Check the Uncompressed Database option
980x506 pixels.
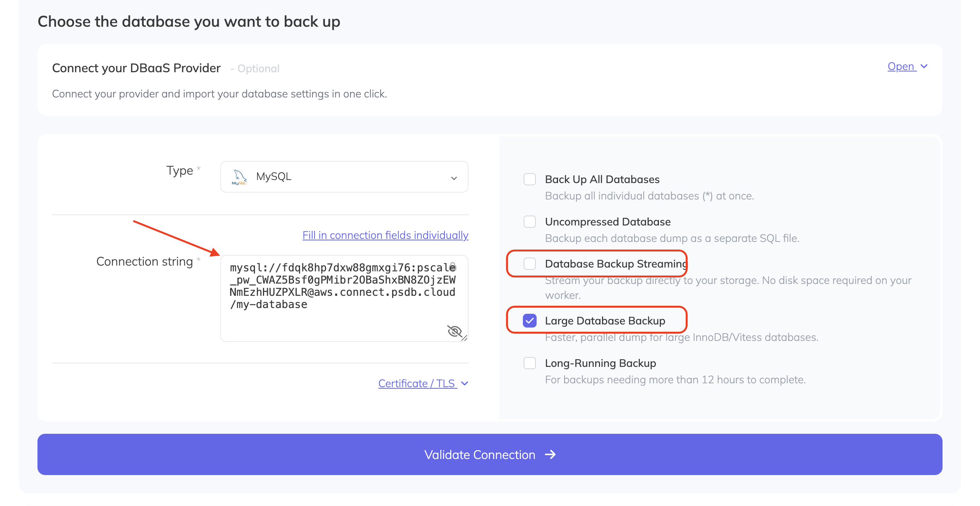(530, 222)
